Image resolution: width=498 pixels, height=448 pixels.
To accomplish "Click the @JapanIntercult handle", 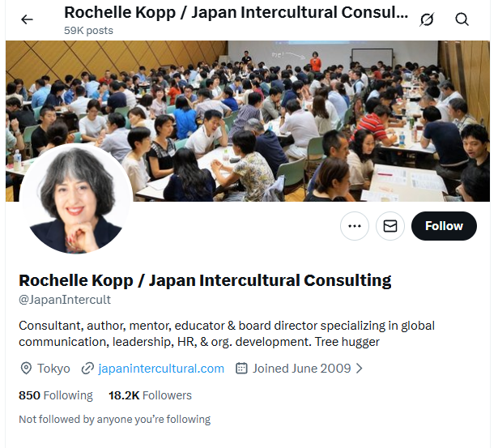I will coord(65,300).
